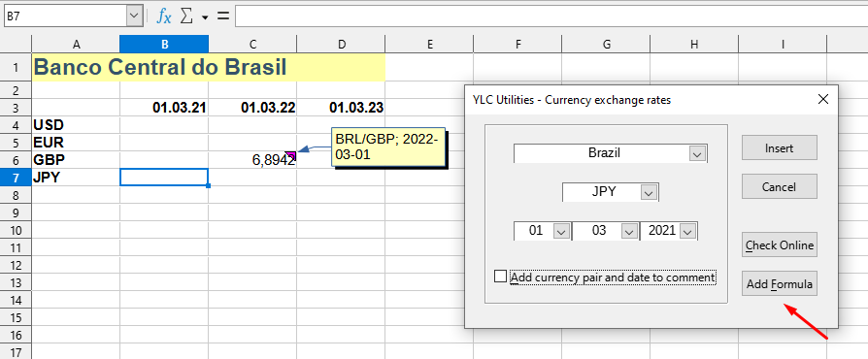Open the year dropdown showing 2021
The height and width of the screenshot is (359, 868).
click(x=688, y=231)
